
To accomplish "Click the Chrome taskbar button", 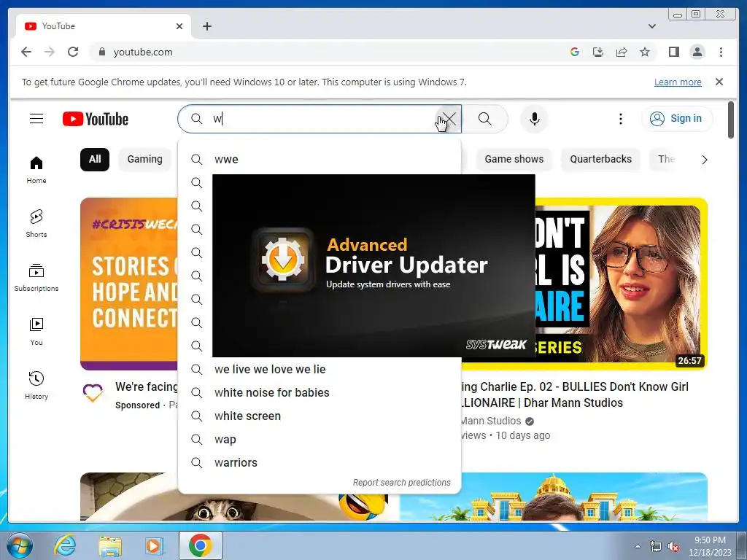I will (200, 545).
